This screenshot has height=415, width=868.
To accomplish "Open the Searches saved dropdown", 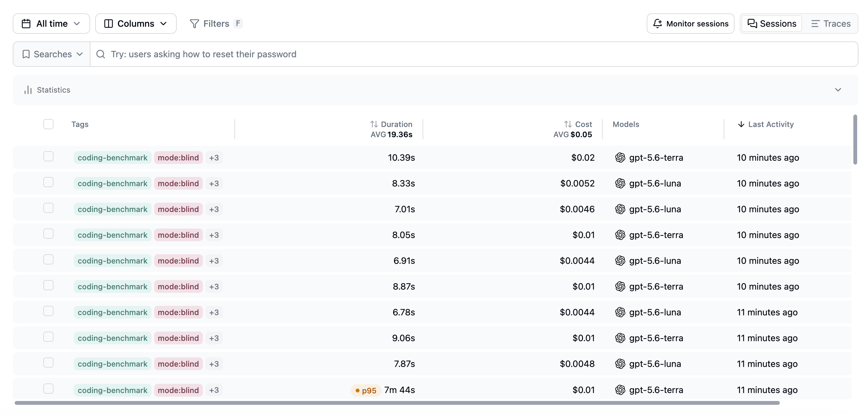I will pos(52,54).
